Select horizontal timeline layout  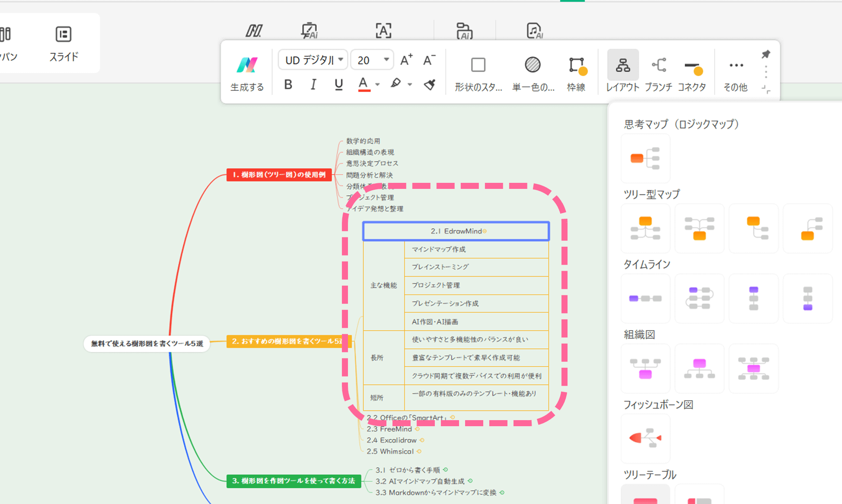[645, 298]
